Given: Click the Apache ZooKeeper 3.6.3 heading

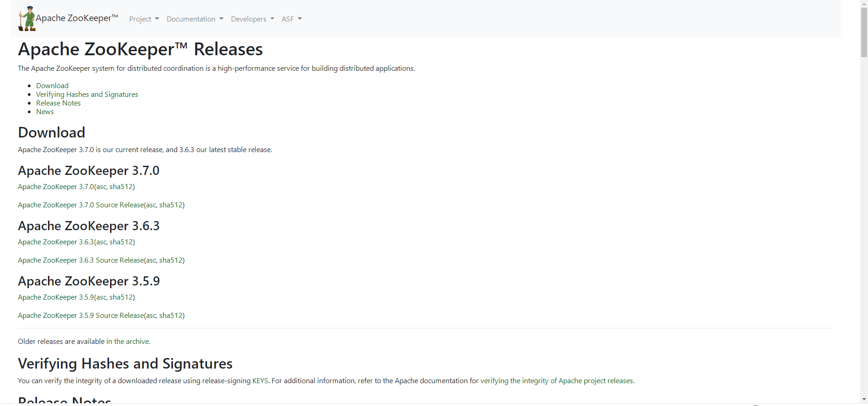Looking at the screenshot, I should tap(89, 226).
